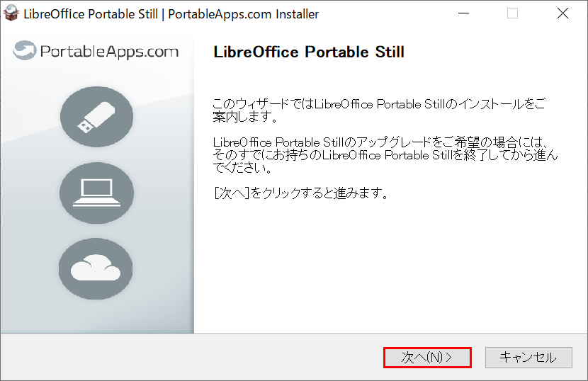The width and height of the screenshot is (588, 381).
Task: Click the installer box icon in title bar
Action: (x=11, y=13)
